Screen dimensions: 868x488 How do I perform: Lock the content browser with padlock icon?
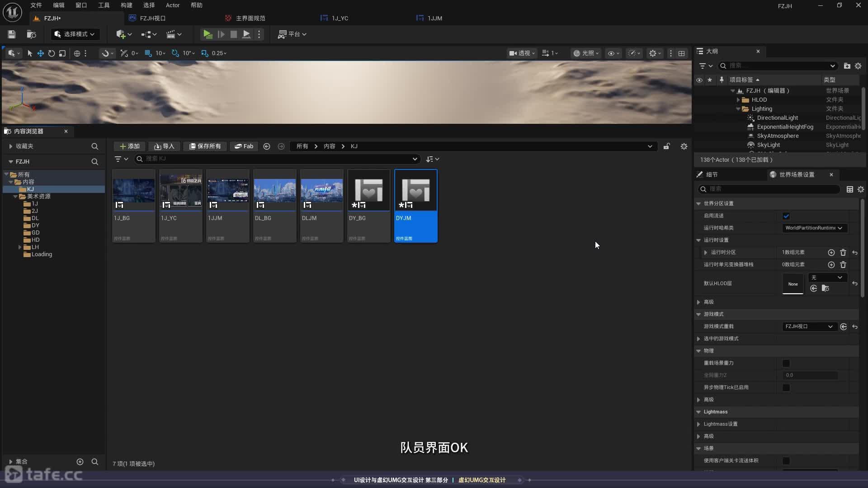click(x=667, y=146)
